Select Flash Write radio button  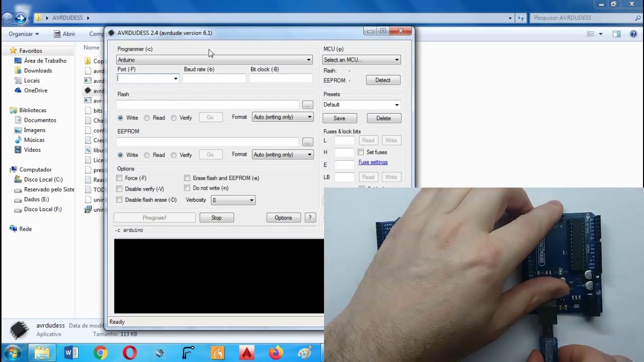(x=120, y=118)
